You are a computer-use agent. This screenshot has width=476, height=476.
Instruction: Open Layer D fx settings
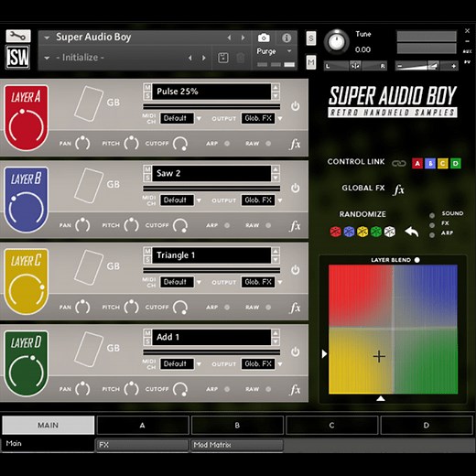pos(295,389)
